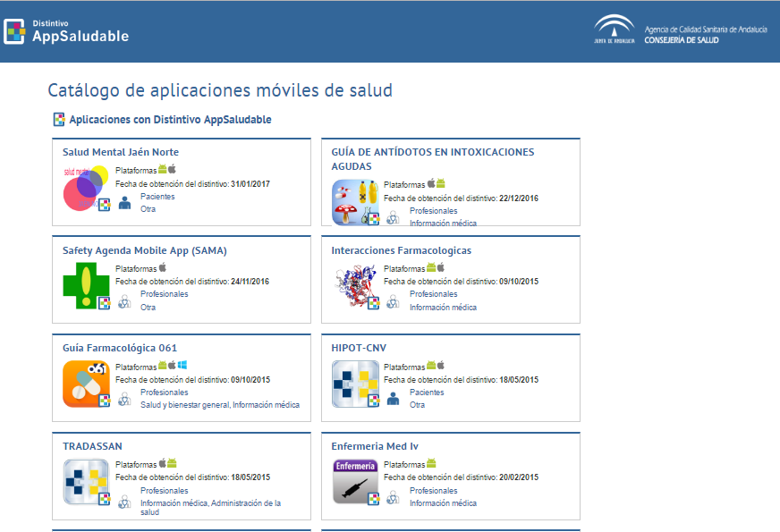Open the Junta de Andalucía logo
The width and height of the screenshot is (780, 532).
tap(615, 30)
